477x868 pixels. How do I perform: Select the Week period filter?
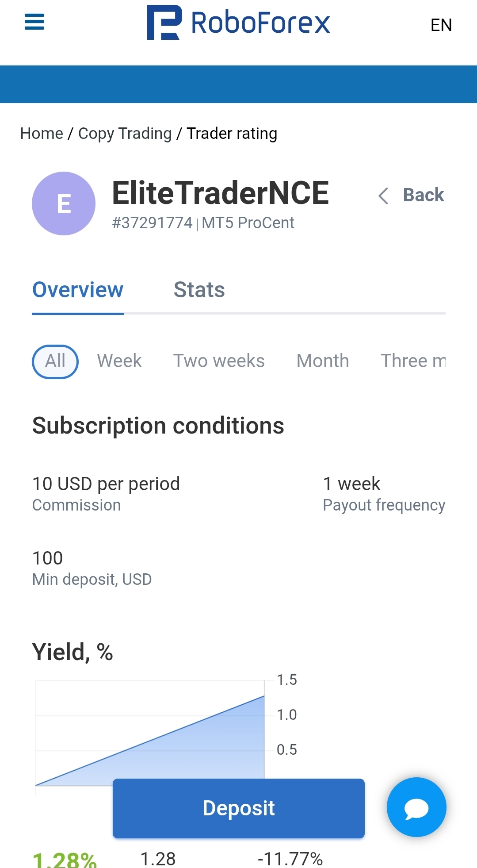tap(119, 361)
